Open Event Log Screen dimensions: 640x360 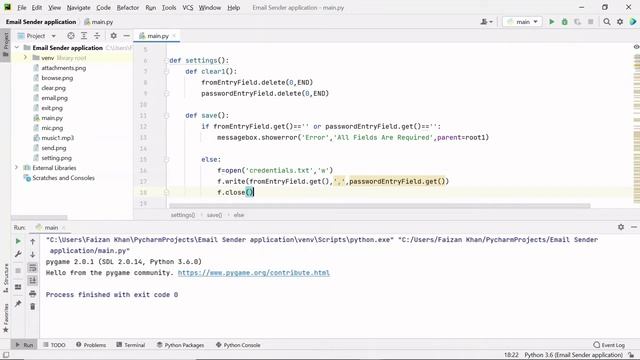coord(609,345)
